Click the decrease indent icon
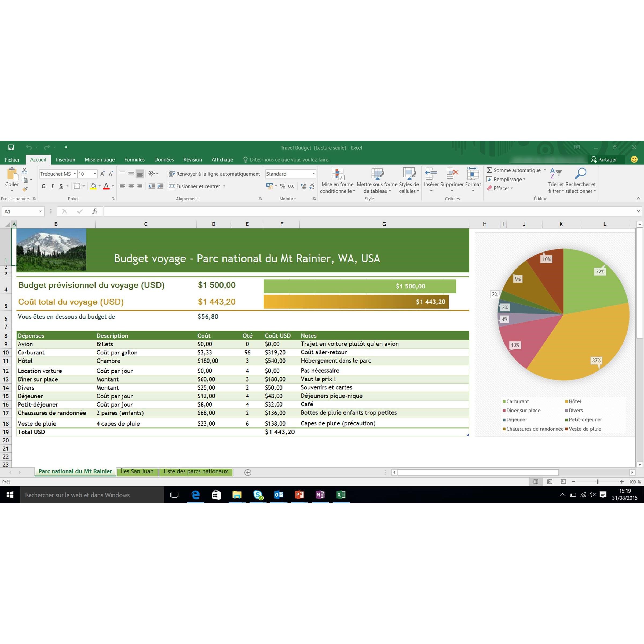The width and height of the screenshot is (644, 644). click(152, 186)
